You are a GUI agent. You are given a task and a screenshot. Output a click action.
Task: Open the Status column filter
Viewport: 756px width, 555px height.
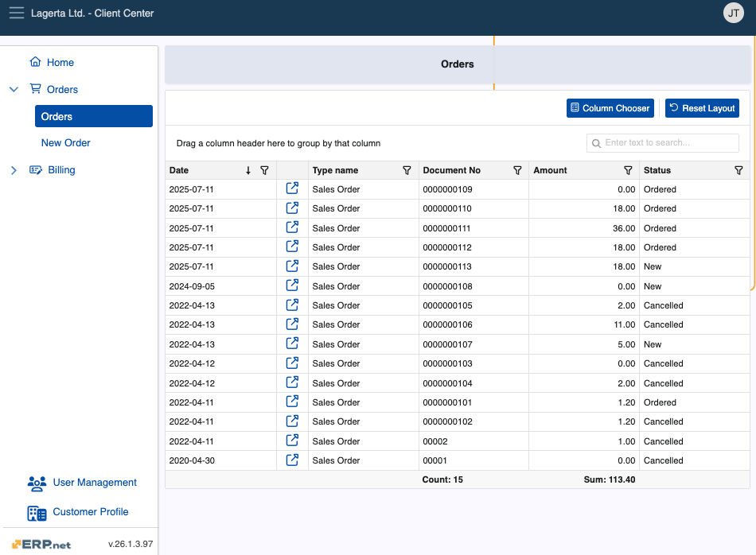738,170
